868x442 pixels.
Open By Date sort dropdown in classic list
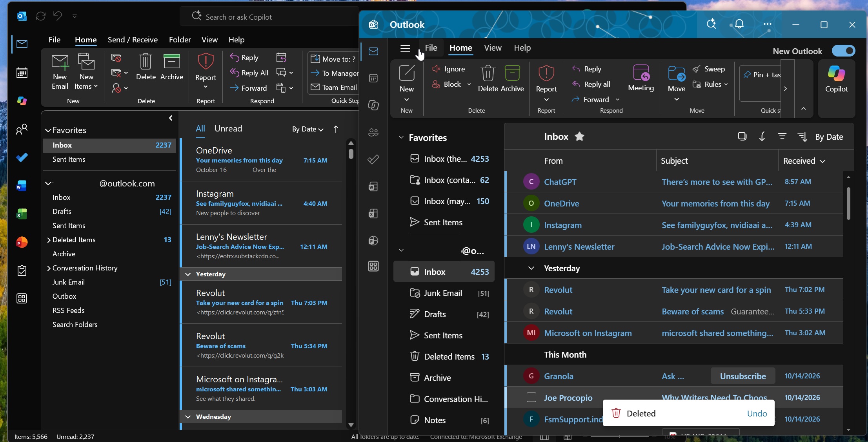click(x=308, y=129)
